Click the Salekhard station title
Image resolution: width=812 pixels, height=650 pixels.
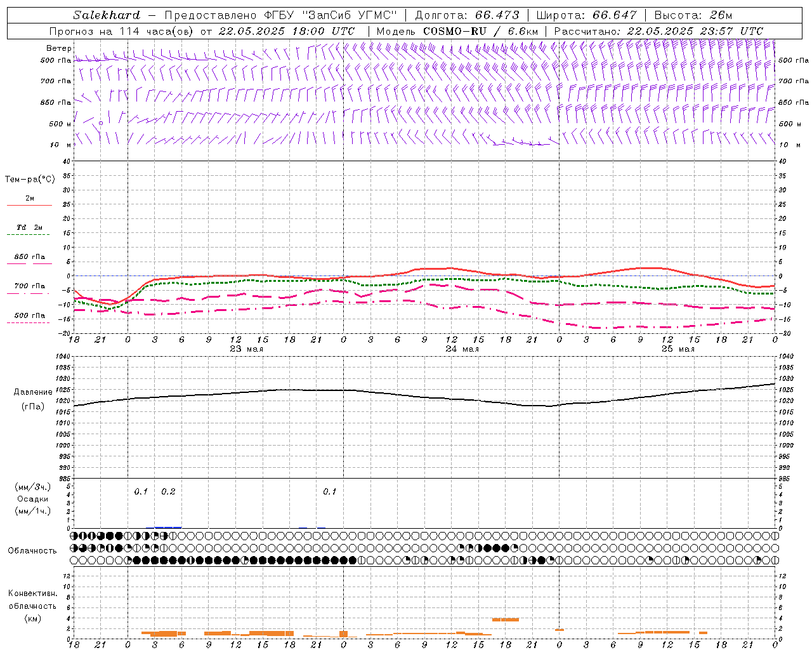pyautogui.click(x=106, y=15)
